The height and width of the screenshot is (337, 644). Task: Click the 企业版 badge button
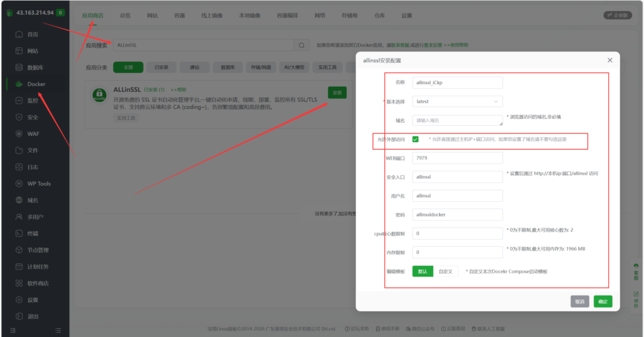[x=618, y=15]
